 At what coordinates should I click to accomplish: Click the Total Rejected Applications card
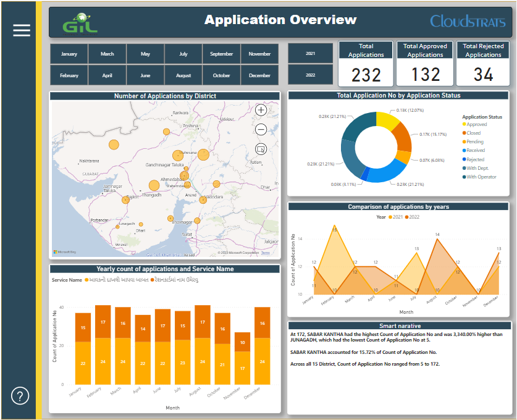[483, 64]
